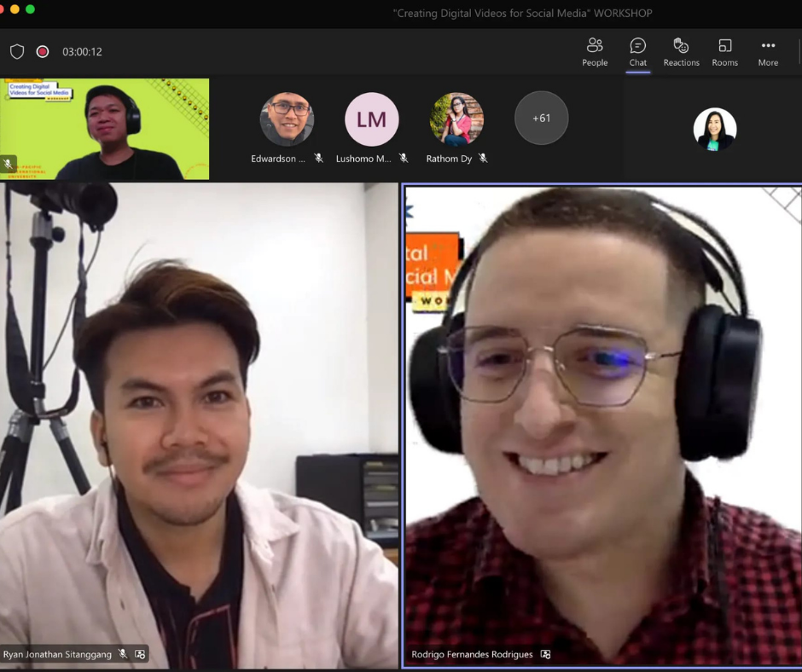The width and height of the screenshot is (802, 672).
Task: Select the green-background presenter video tile
Action: pyautogui.click(x=104, y=129)
